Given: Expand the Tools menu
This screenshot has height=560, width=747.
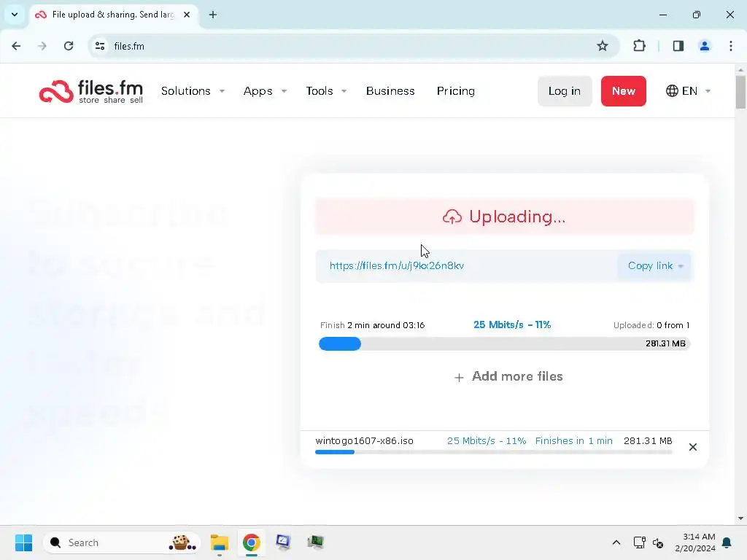Looking at the screenshot, I should pyautogui.click(x=326, y=91).
